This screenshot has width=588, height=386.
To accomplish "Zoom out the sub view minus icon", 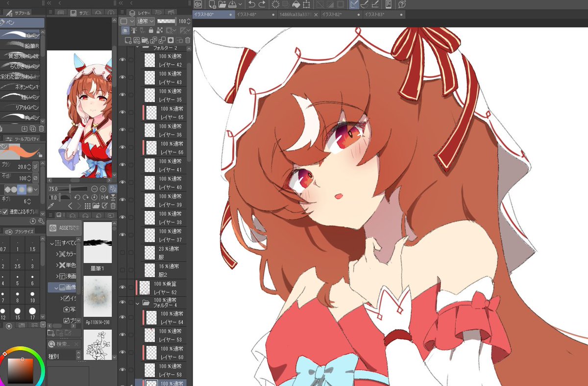I will pyautogui.click(x=95, y=189).
